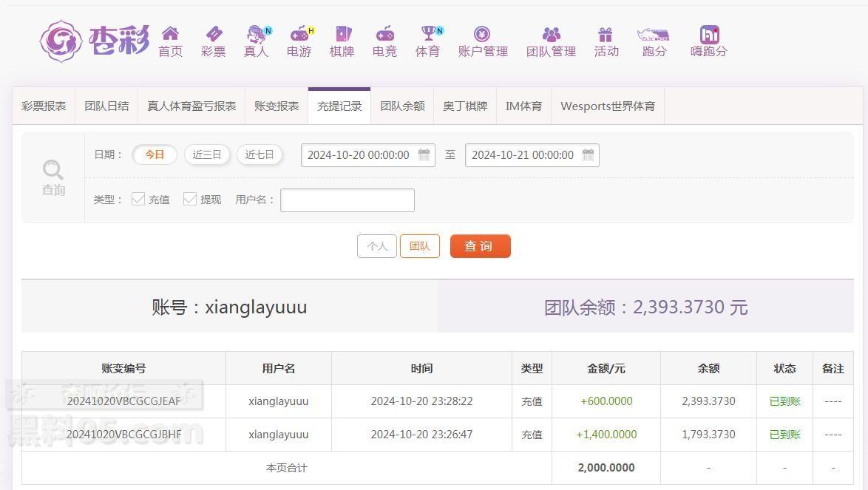Select the 充提记录 tab
868x490 pixels.
tap(339, 106)
